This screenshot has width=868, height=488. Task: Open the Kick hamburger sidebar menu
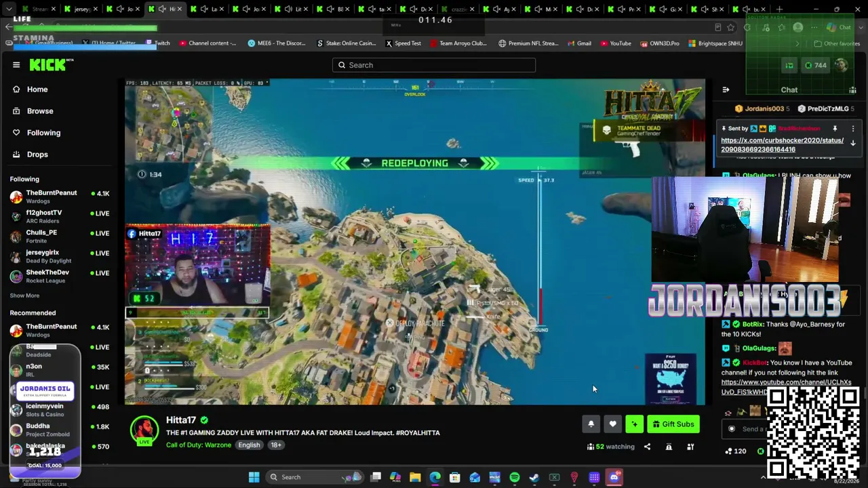point(16,65)
